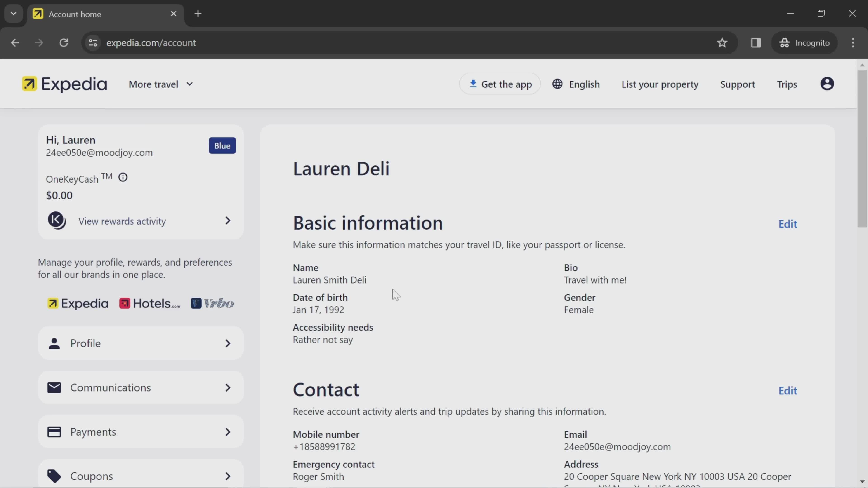The height and width of the screenshot is (488, 868).
Task: Click the Hotels.com brand logo
Action: (x=150, y=303)
